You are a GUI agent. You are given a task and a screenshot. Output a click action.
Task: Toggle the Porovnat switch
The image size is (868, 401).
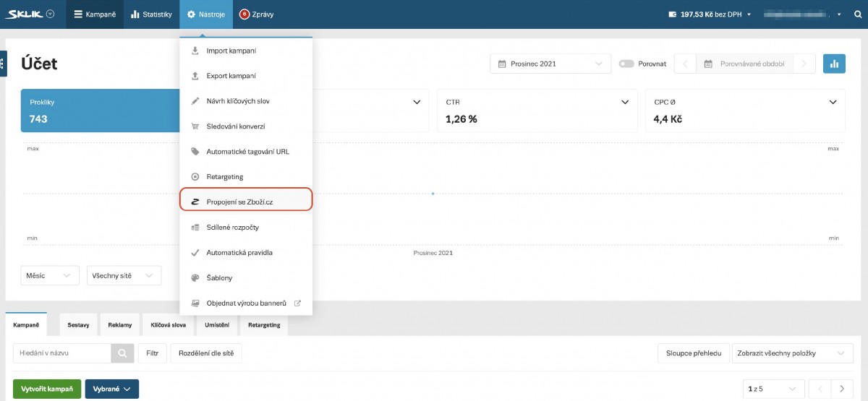pyautogui.click(x=626, y=64)
